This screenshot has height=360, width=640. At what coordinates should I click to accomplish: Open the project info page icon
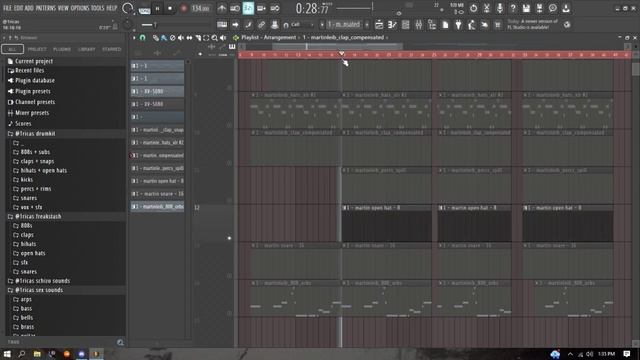445,25
